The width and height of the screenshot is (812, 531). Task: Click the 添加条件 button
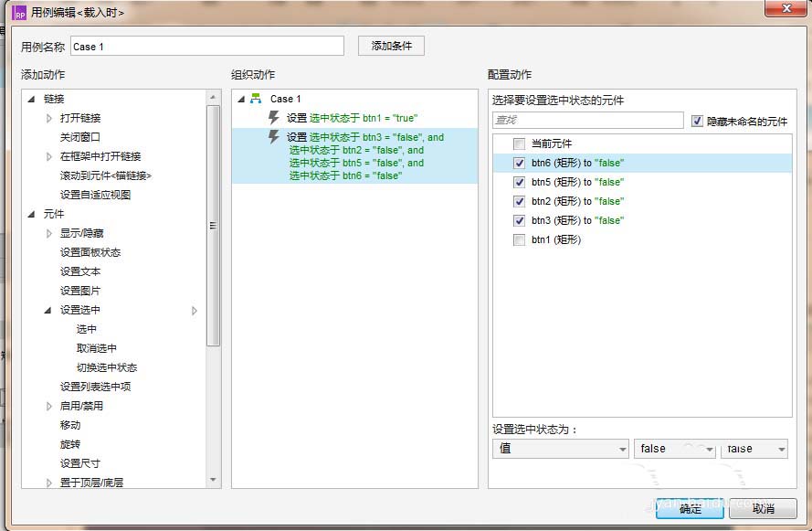pos(392,46)
